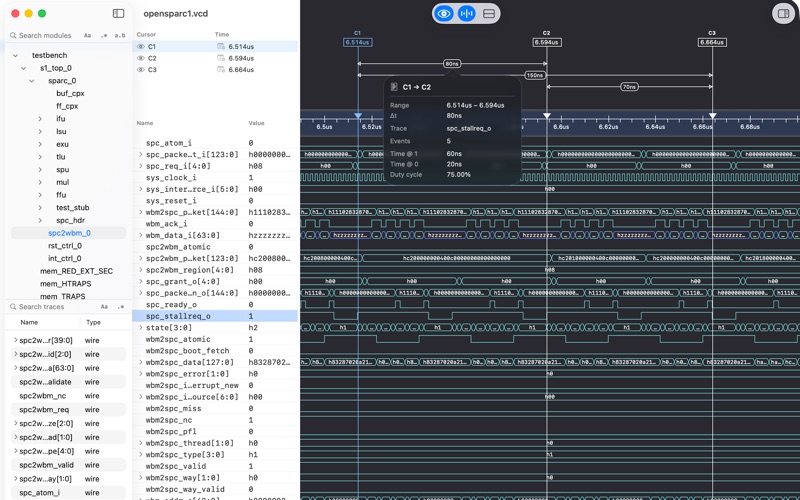Click the magnifier icon in Search modules
This screenshot has width=800, height=500.
click(13, 35)
